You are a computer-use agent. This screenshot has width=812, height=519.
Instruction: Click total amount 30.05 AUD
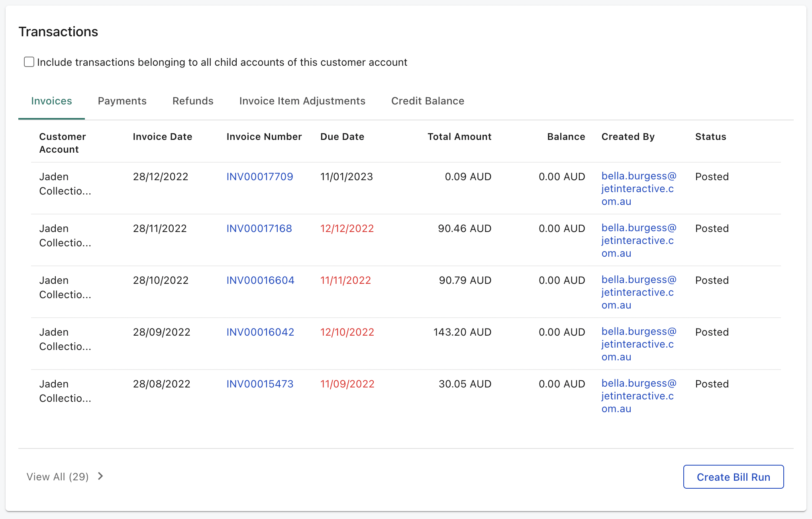(x=465, y=384)
